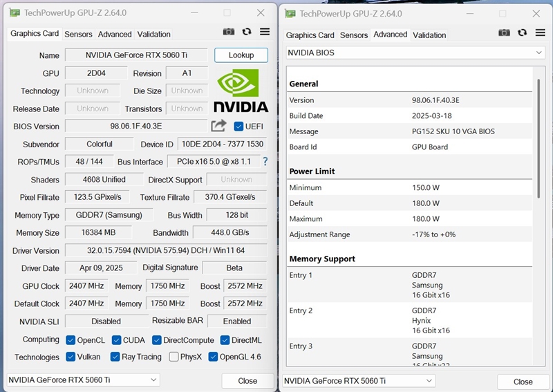Click the Lookup button
This screenshot has width=553, height=392.
[x=241, y=55]
